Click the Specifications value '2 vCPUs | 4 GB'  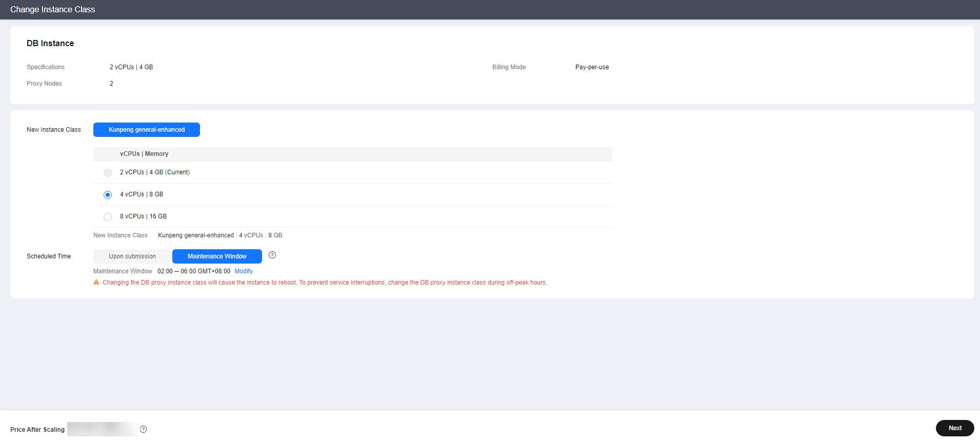click(131, 67)
